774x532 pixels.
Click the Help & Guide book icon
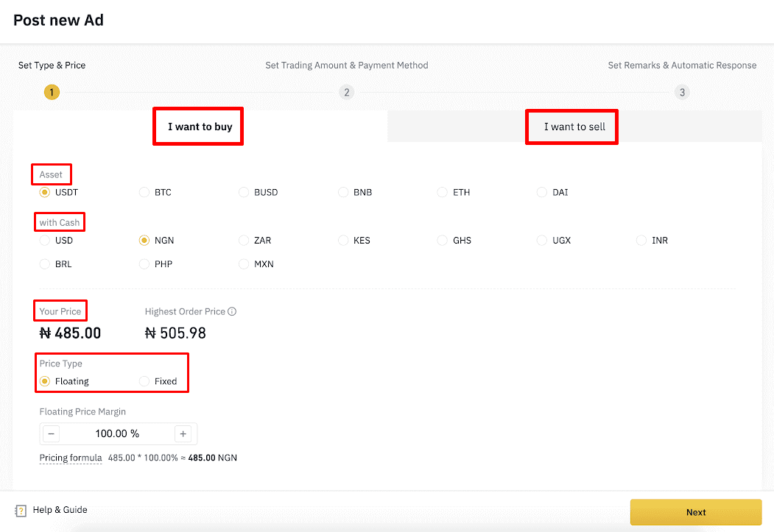tap(21, 511)
